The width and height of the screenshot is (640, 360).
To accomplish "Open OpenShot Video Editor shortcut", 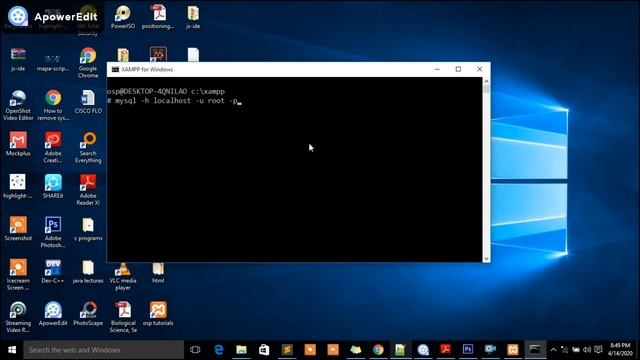I will (x=18, y=105).
